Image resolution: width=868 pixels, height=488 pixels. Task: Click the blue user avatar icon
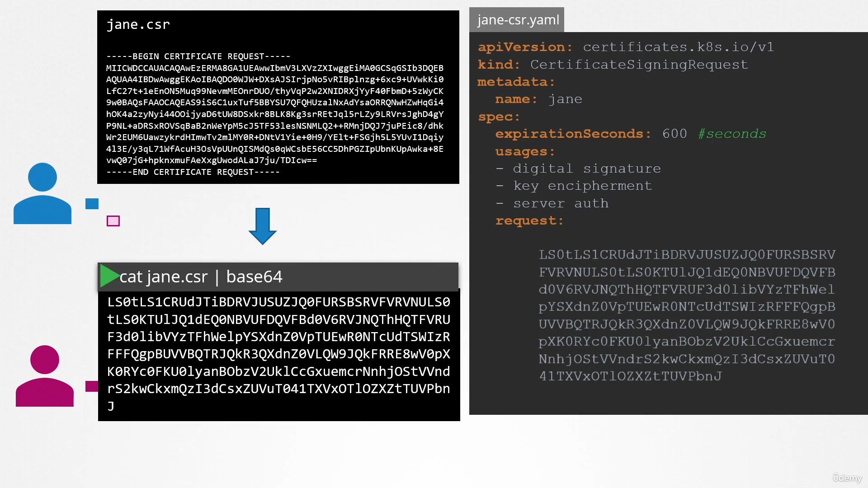42,193
